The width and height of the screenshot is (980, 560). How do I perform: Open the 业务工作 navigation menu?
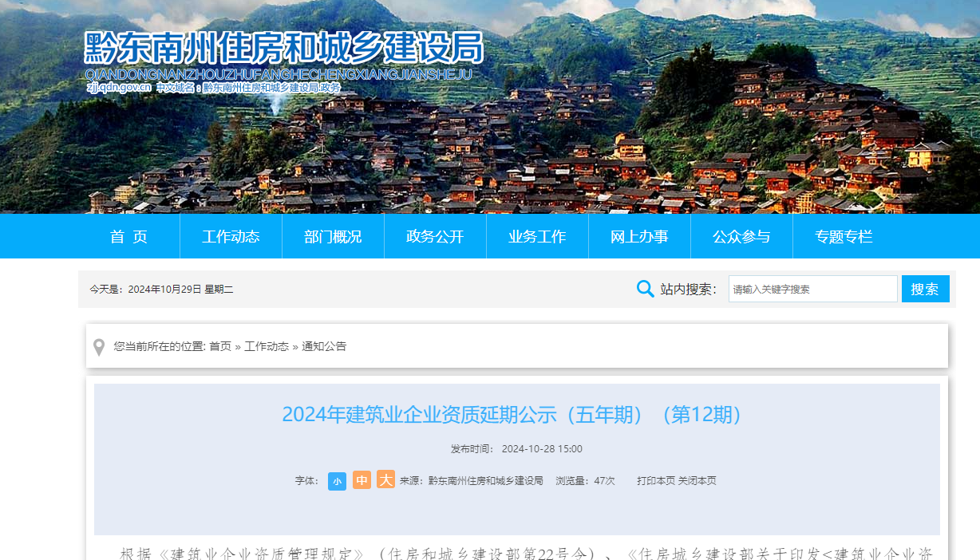pyautogui.click(x=537, y=236)
